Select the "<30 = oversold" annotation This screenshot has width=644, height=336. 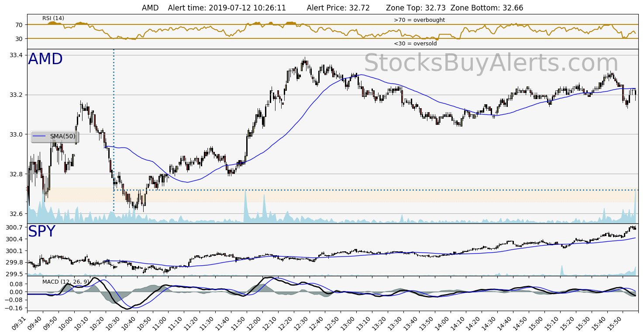click(x=415, y=44)
